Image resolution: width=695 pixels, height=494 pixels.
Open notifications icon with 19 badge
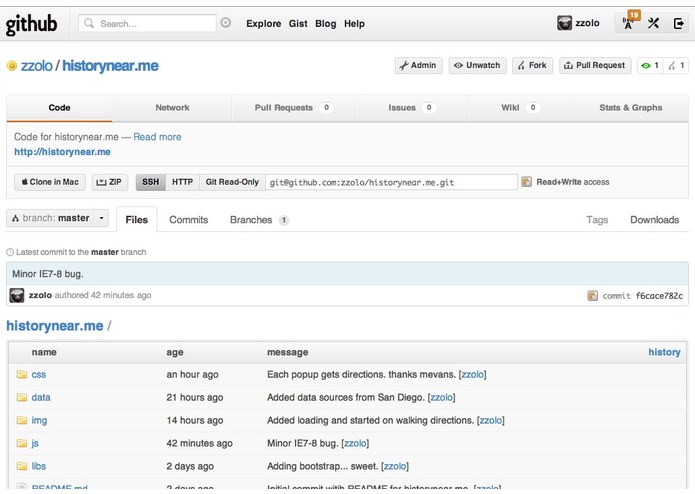pos(629,23)
